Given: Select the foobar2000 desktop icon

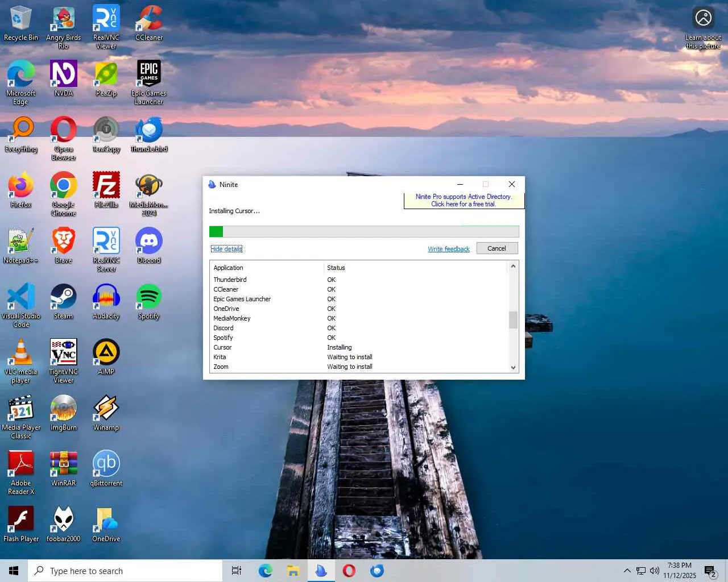Looking at the screenshot, I should coord(64,524).
